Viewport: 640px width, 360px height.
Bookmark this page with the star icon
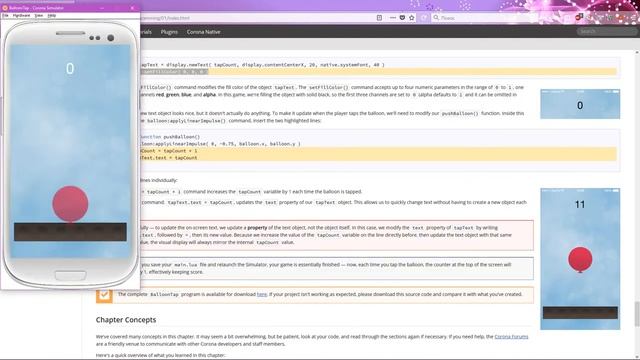point(411,18)
